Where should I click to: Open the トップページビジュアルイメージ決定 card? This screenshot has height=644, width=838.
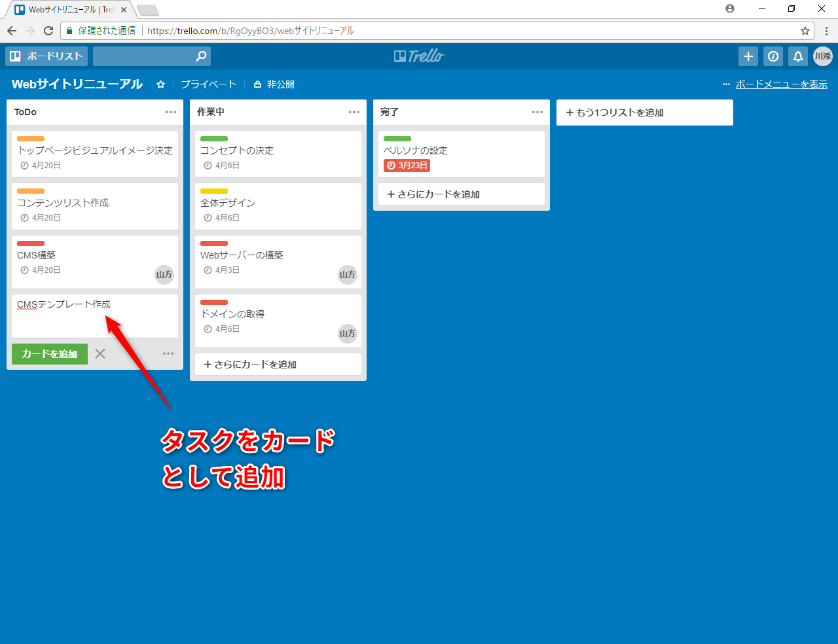95,154
